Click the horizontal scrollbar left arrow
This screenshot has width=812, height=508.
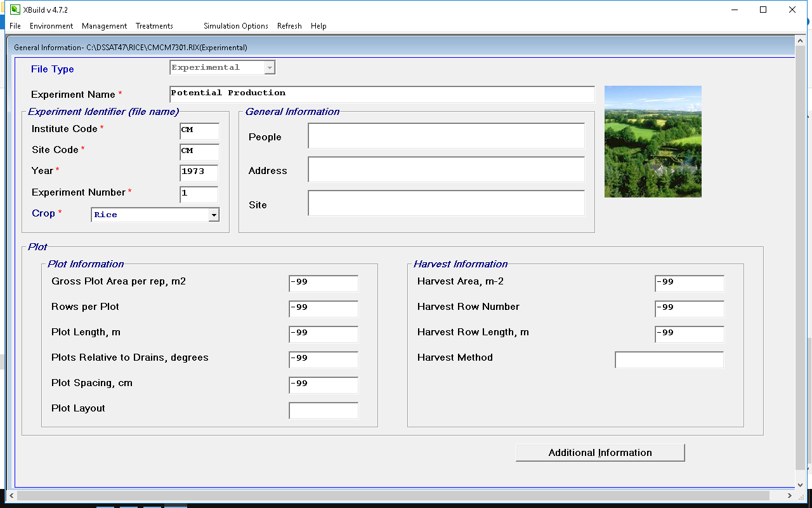[x=11, y=495]
